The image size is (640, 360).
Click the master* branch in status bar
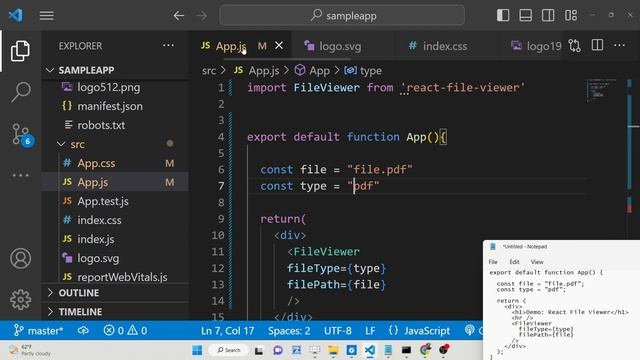pos(38,330)
